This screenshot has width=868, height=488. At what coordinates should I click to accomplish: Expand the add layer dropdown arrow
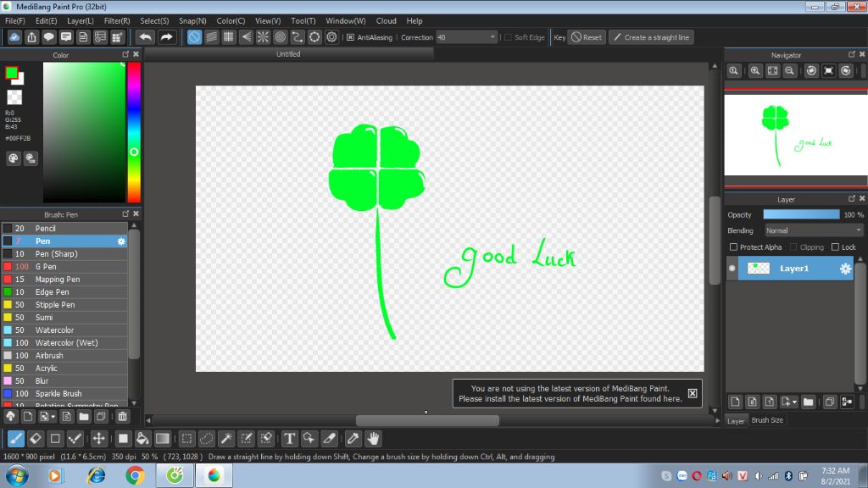click(795, 402)
